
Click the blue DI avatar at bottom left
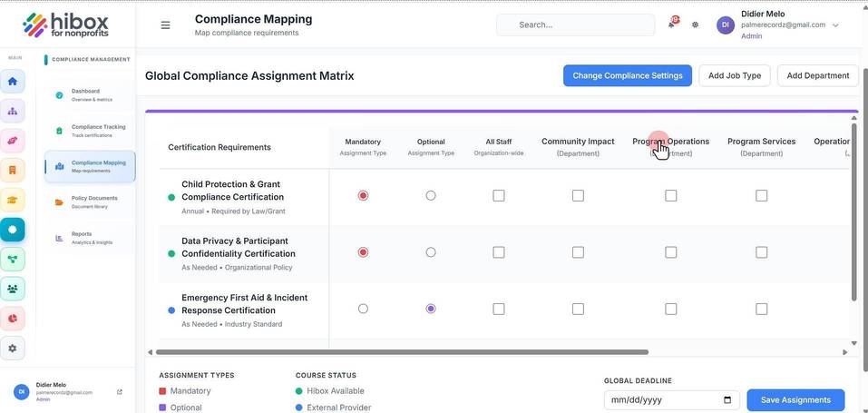click(x=21, y=391)
